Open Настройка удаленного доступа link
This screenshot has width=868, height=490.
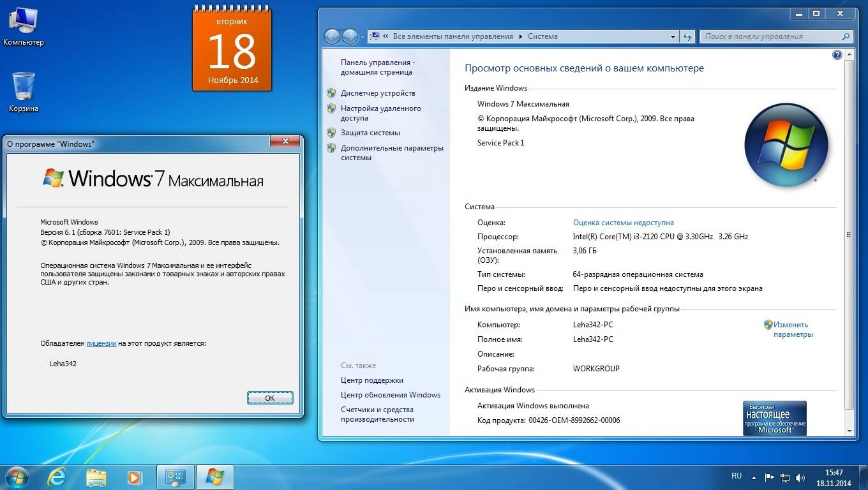(381, 113)
